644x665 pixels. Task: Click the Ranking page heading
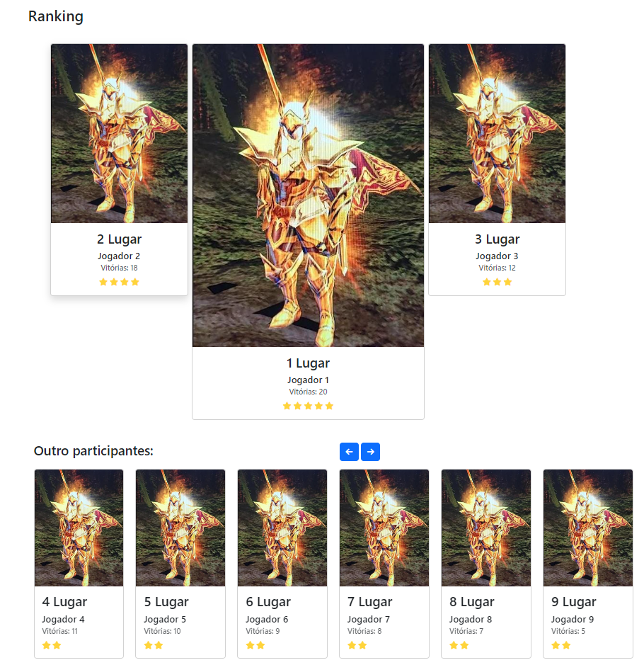tap(55, 16)
